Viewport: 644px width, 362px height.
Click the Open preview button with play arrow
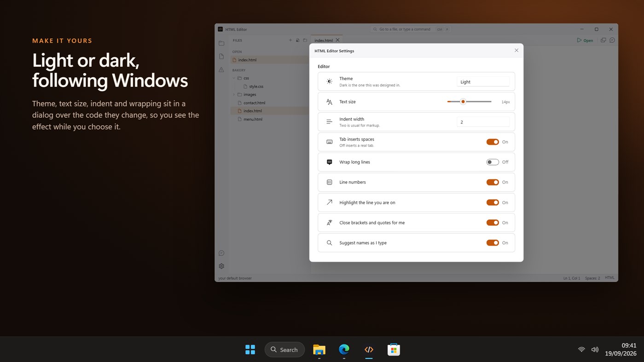tap(585, 40)
